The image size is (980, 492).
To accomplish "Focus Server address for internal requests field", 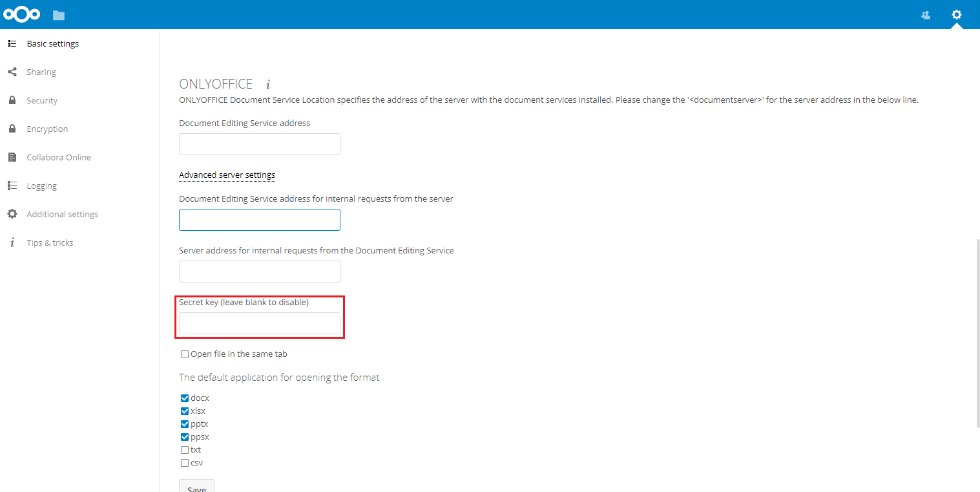I will tap(260, 272).
